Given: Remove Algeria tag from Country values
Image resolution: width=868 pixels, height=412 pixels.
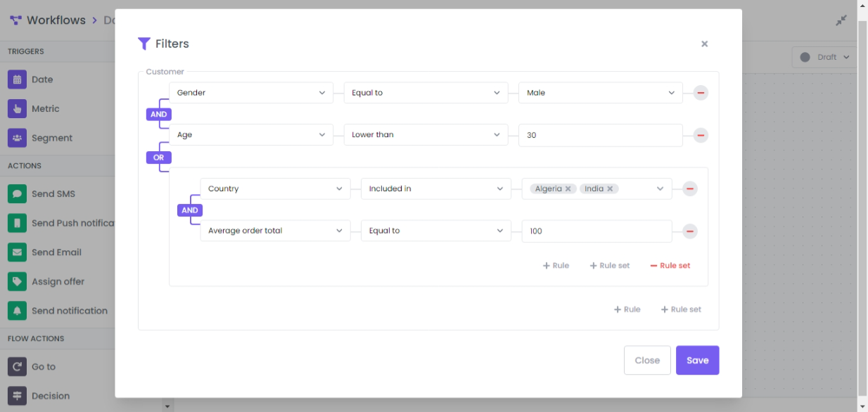Looking at the screenshot, I should (x=568, y=188).
